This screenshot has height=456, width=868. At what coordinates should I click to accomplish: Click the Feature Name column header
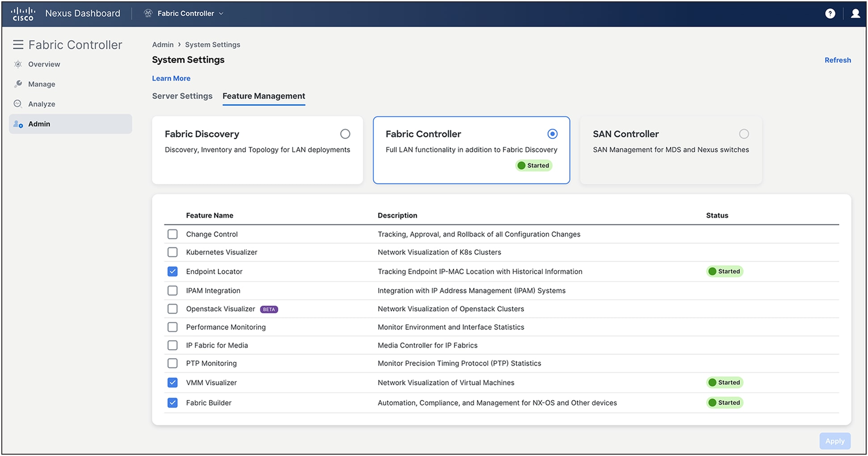coord(210,215)
